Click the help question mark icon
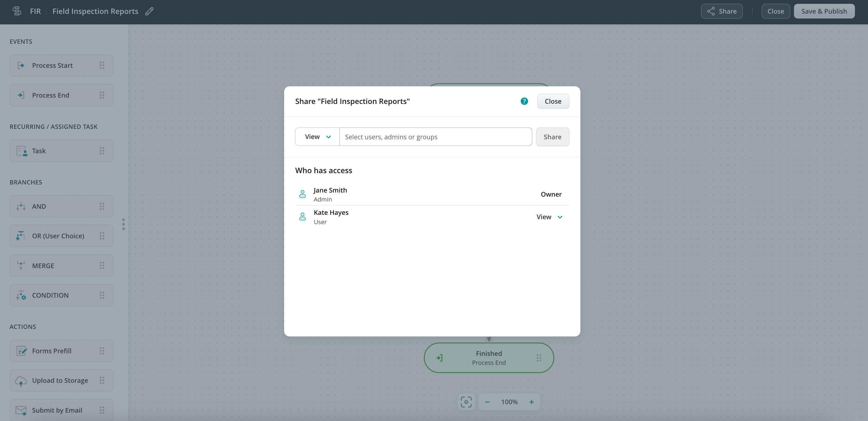This screenshot has height=421, width=868. click(x=524, y=101)
